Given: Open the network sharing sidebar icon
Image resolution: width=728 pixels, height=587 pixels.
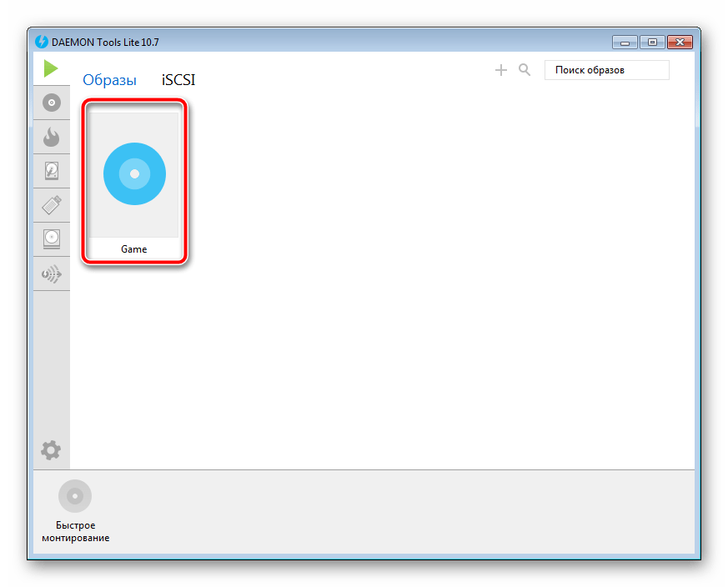Looking at the screenshot, I should tap(52, 273).
